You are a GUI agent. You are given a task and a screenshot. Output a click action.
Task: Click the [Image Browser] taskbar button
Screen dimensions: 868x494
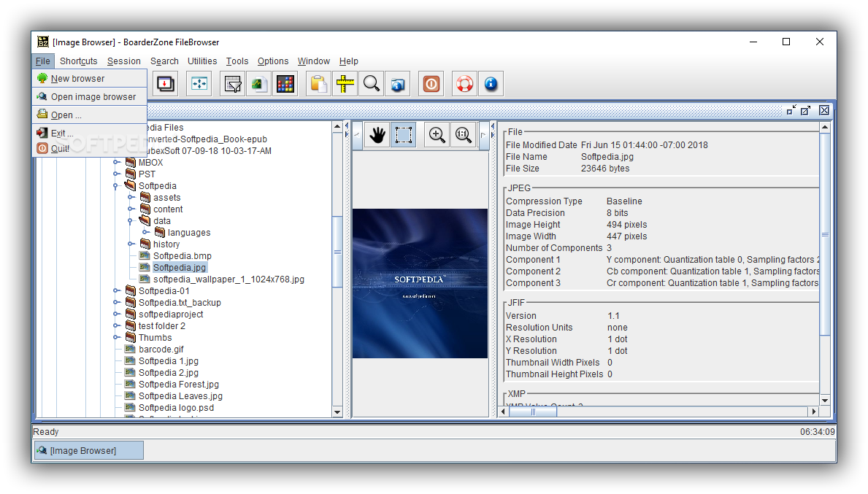click(x=88, y=451)
